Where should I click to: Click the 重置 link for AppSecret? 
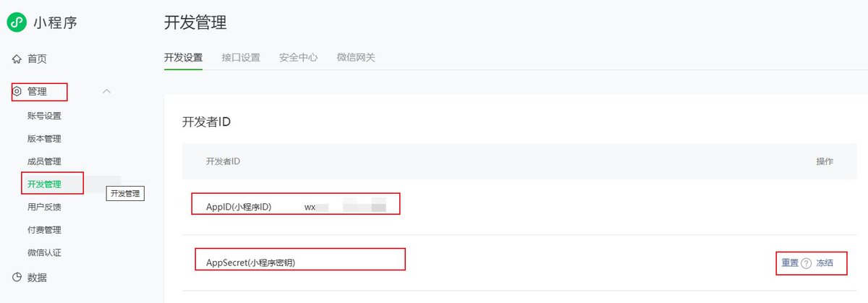pos(790,263)
